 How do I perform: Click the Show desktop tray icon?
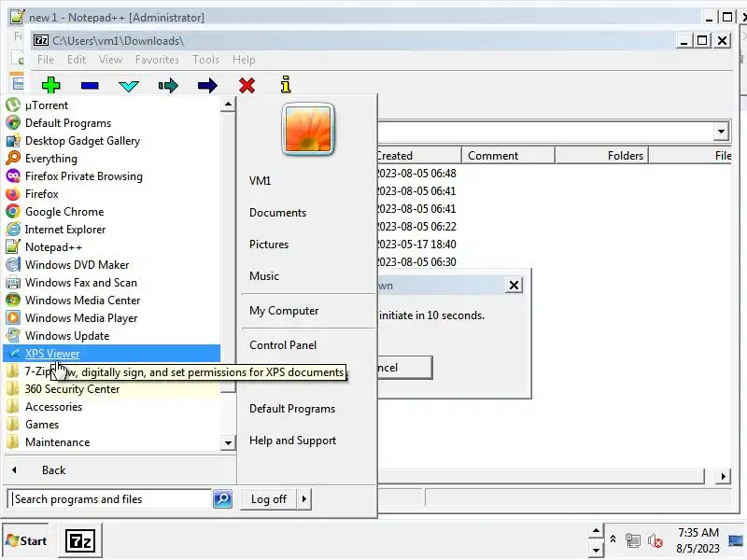pos(737,540)
